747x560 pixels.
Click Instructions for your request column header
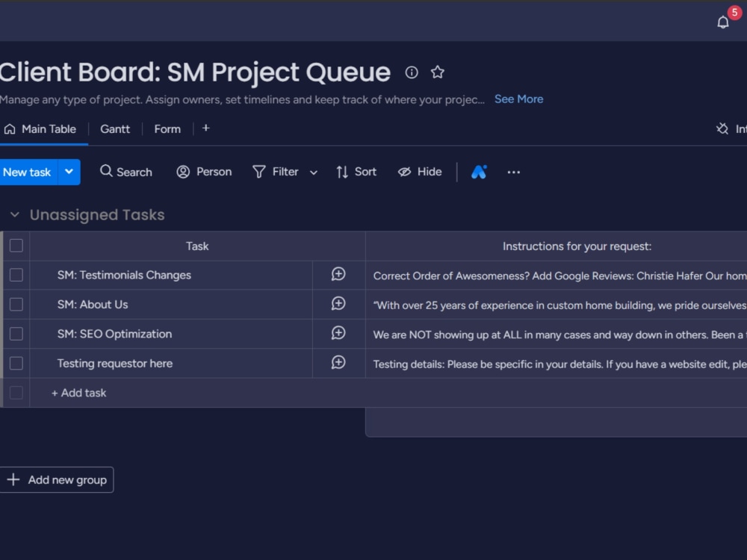click(x=577, y=246)
